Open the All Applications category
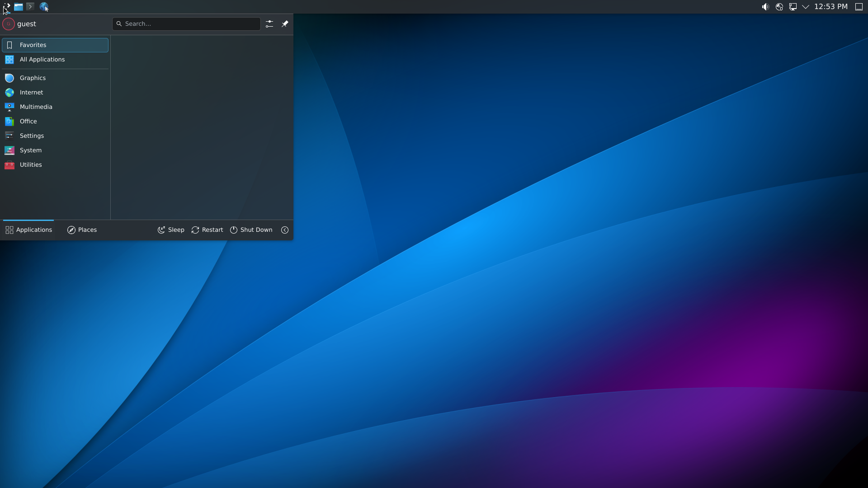Viewport: 868px width, 488px height. pos(55,60)
